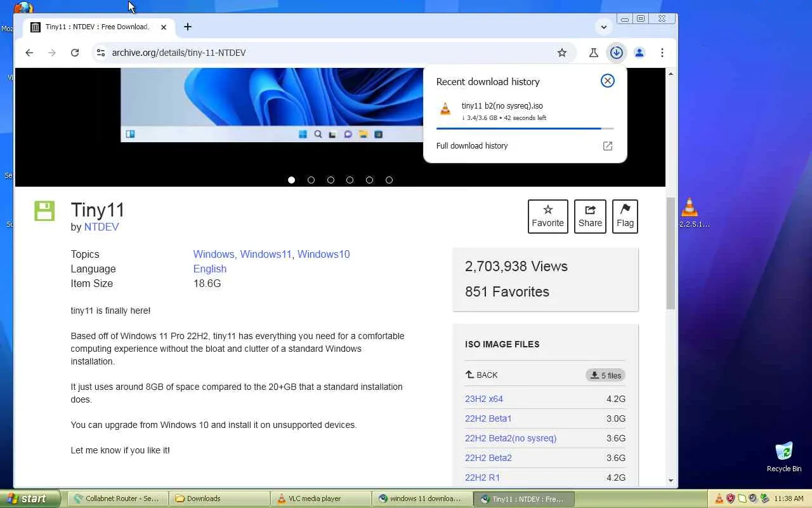
Task: Click the Share button
Action: (x=590, y=217)
